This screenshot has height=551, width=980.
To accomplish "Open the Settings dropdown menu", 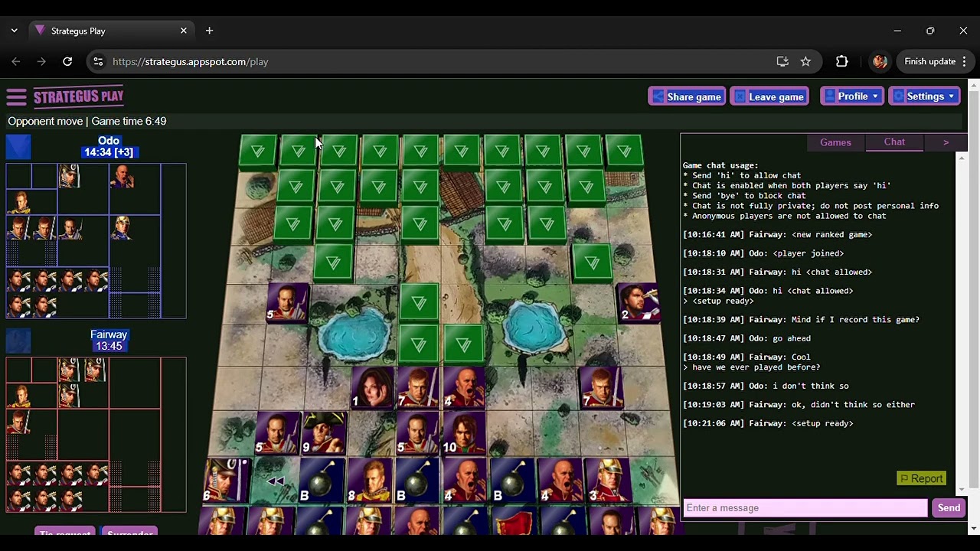I will (924, 96).
